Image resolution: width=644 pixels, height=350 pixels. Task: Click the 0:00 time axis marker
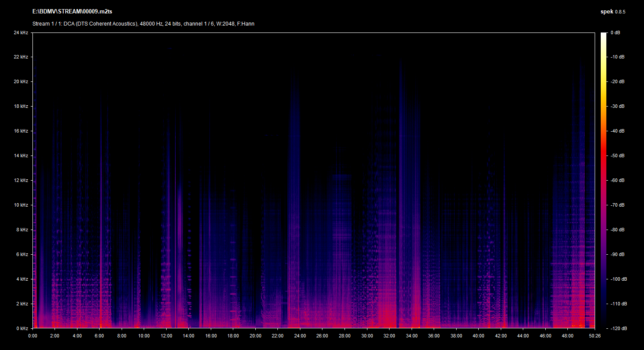[32, 336]
